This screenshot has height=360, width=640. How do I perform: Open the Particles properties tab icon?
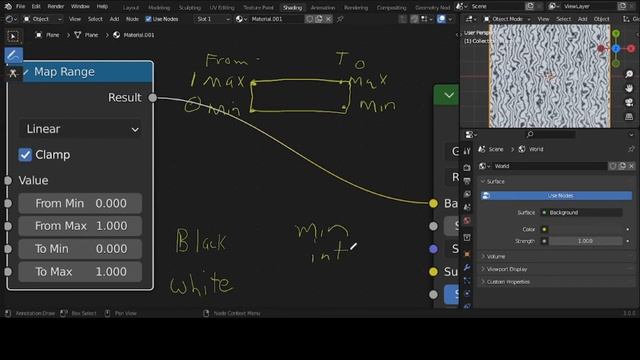tap(467, 280)
